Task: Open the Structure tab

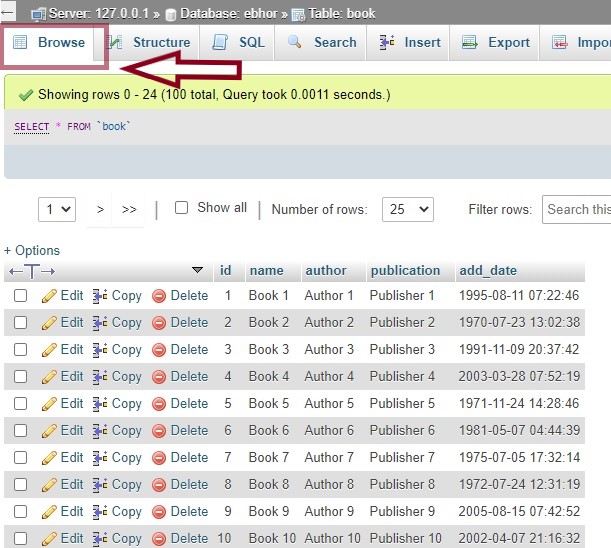Action: click(148, 42)
